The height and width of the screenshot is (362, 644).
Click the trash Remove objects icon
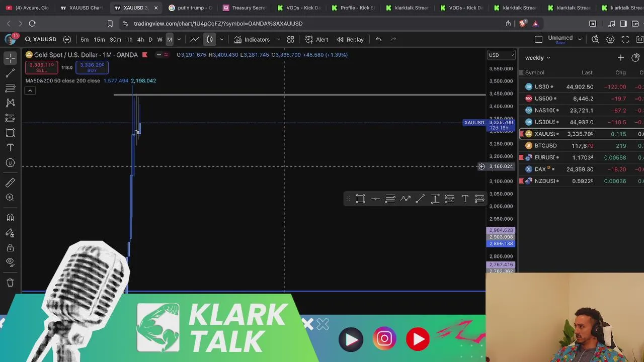click(x=10, y=283)
